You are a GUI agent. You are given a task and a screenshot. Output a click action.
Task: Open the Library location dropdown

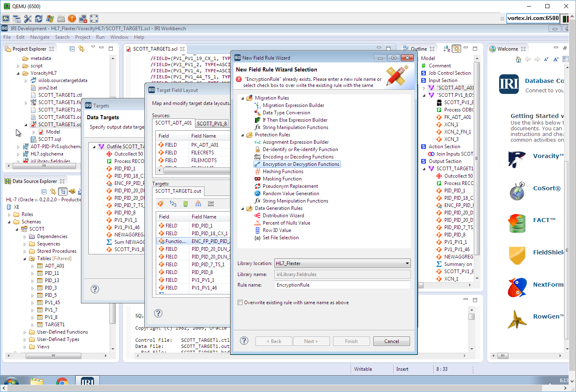click(x=407, y=263)
